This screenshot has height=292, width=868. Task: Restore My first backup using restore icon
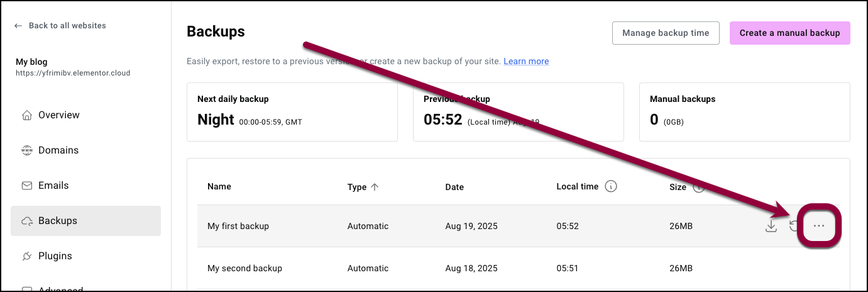(795, 226)
